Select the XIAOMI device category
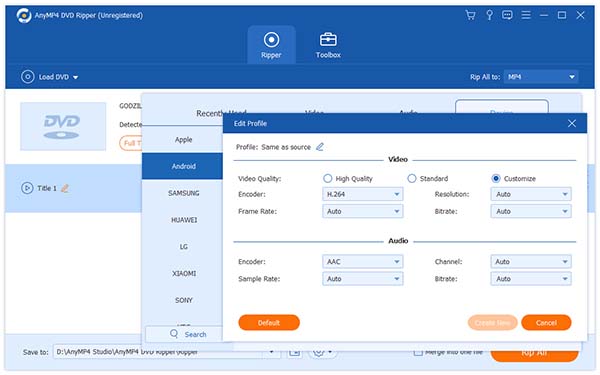 183,273
